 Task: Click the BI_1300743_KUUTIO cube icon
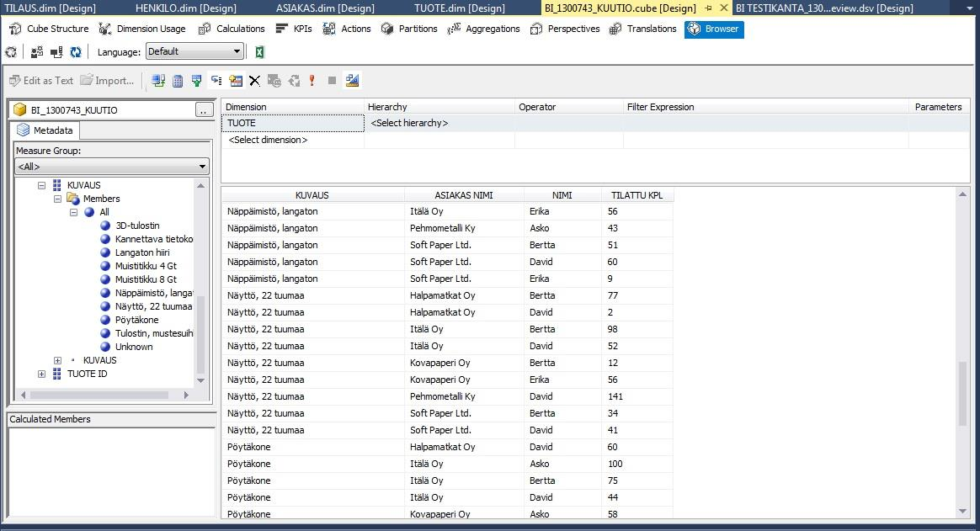coord(20,110)
